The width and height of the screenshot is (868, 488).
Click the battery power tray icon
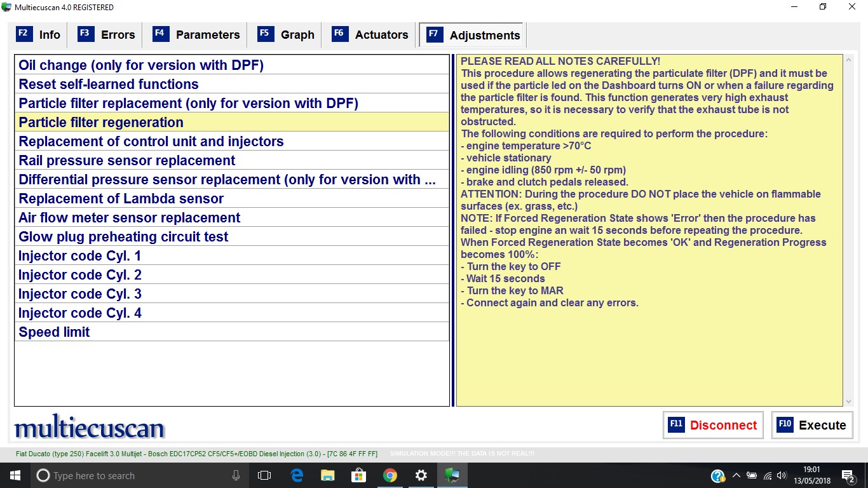[752, 475]
